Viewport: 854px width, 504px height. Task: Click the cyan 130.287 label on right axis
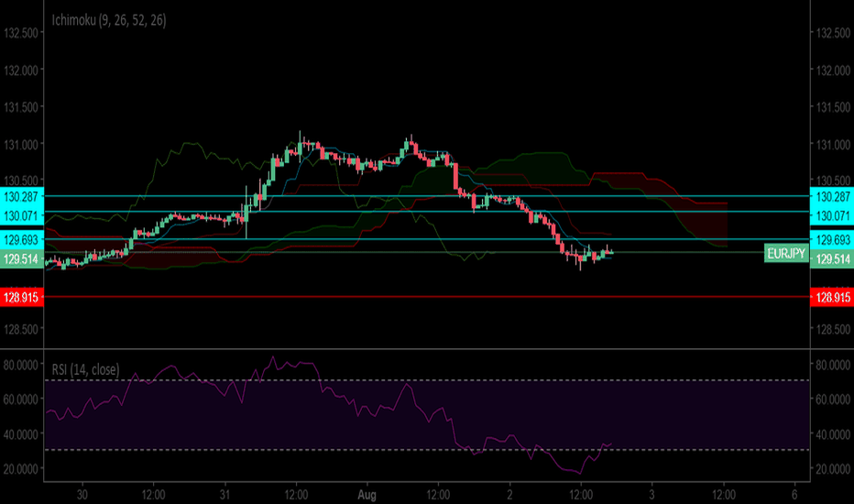(832, 196)
